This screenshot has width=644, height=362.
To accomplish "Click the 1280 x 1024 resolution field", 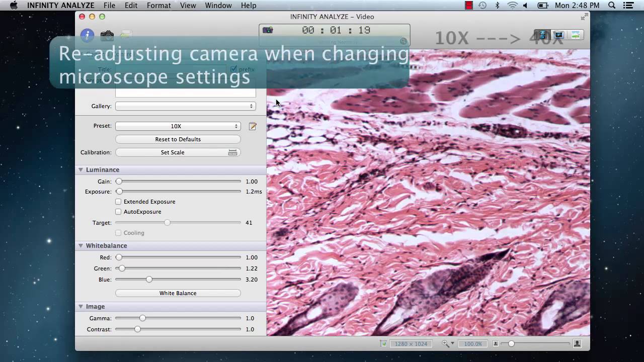I will pyautogui.click(x=411, y=344).
